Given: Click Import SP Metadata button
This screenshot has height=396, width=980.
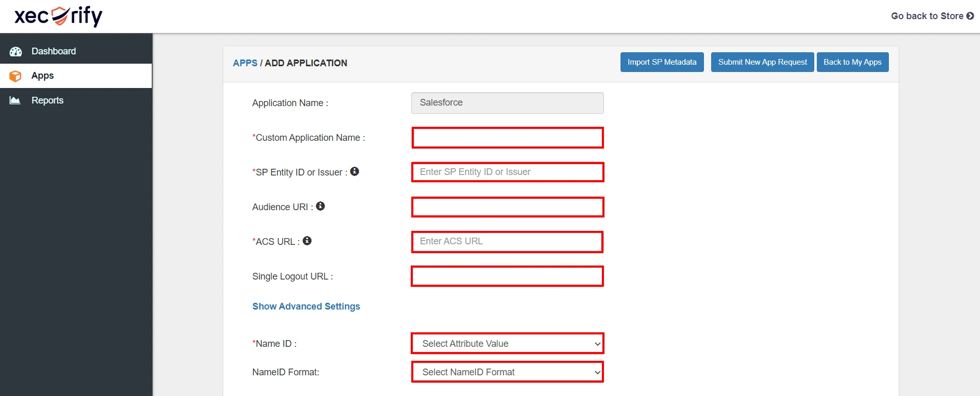Looking at the screenshot, I should [662, 62].
